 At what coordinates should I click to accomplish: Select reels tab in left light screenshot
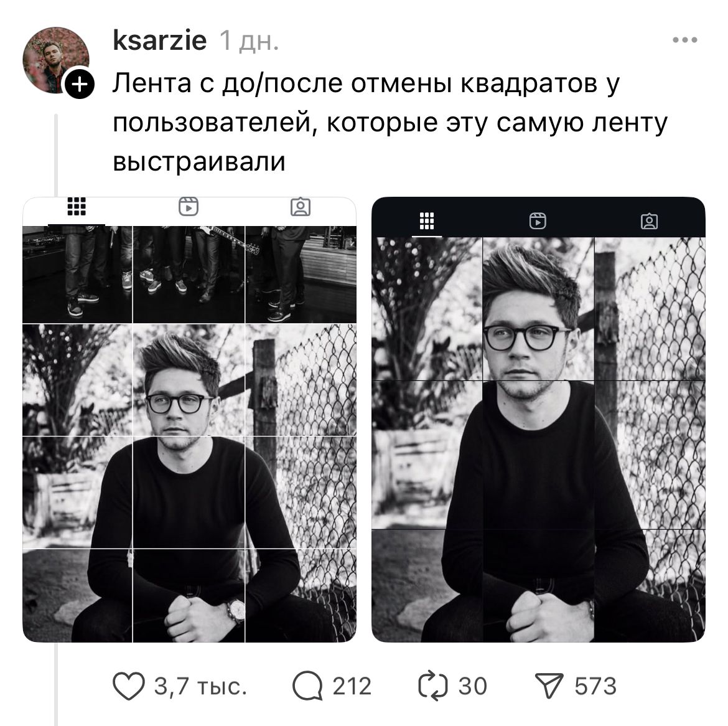point(189,207)
